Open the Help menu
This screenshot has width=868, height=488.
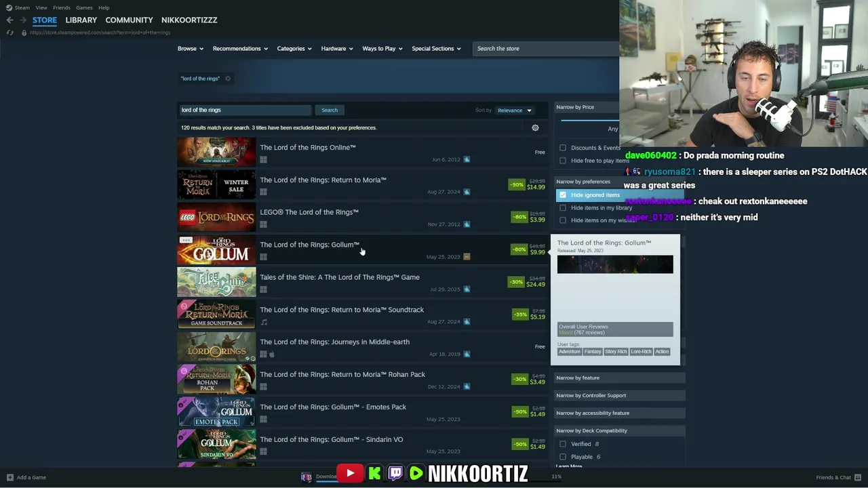tap(104, 7)
